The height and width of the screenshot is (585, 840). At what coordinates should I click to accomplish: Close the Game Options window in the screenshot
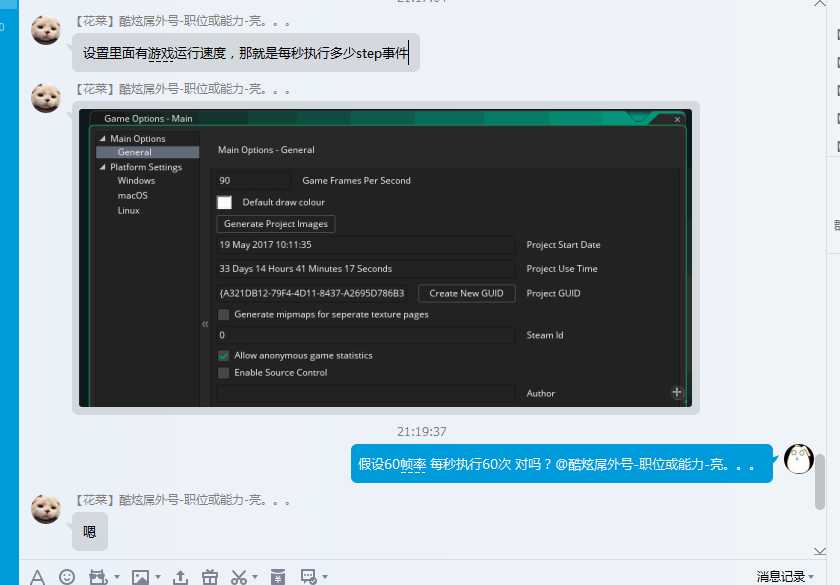(x=677, y=119)
